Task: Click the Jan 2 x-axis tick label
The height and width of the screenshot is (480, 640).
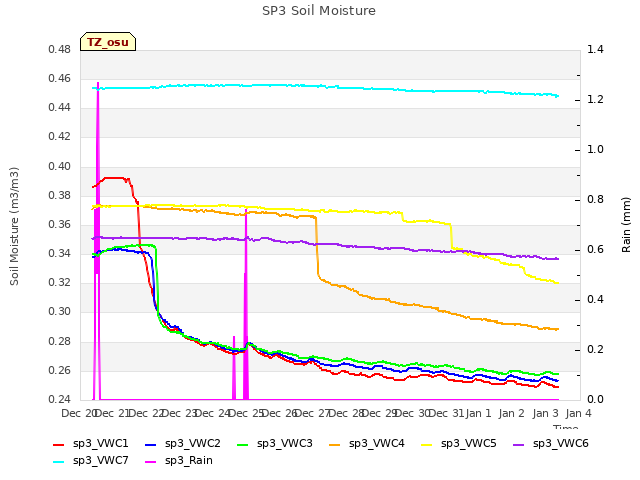Action: point(511,413)
